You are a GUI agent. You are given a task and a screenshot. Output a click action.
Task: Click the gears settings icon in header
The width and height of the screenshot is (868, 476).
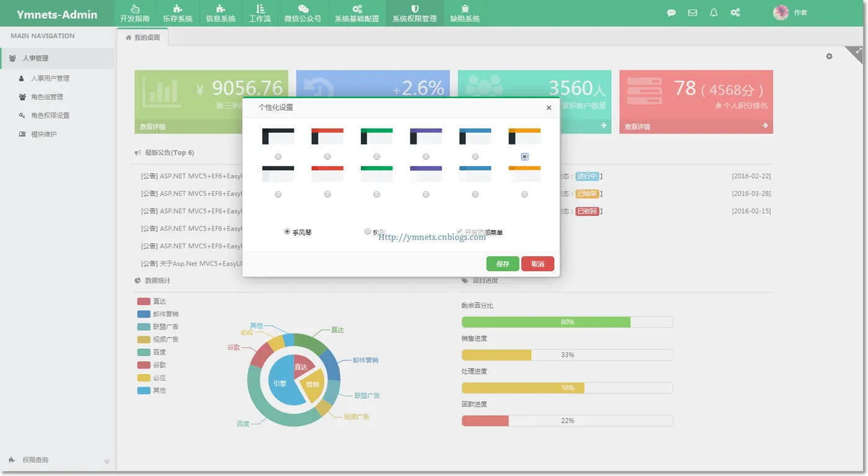pos(735,12)
